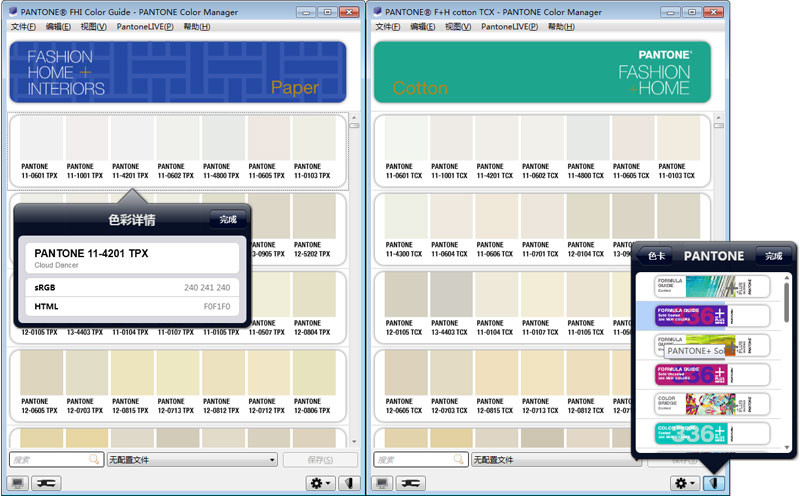Select Formula Guide Coated fan deck thumbnail
This screenshot has width=800, height=496.
coord(712,287)
